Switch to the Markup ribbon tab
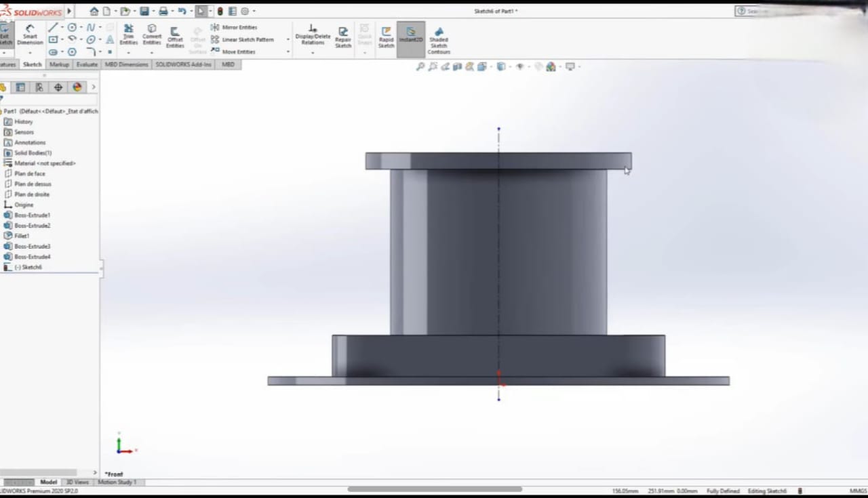Viewport: 868px width, 498px height. click(59, 64)
